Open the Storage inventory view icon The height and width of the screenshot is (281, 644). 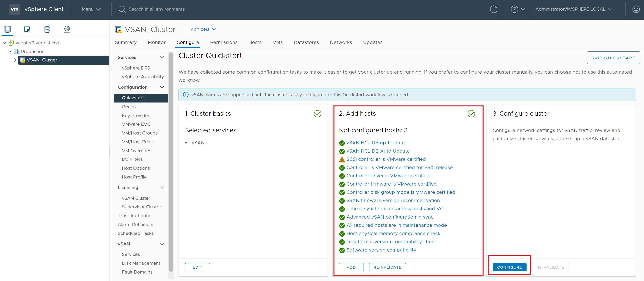coord(47,29)
